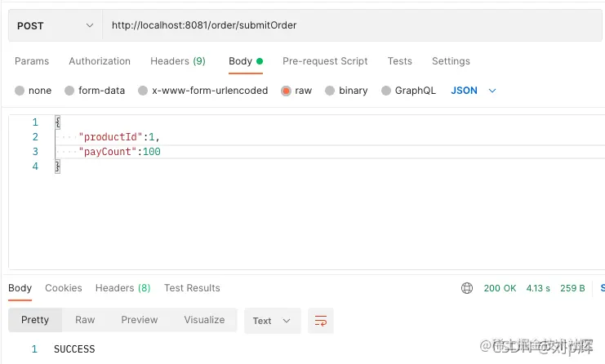
Task: Select the response Body tab
Action: point(20,288)
